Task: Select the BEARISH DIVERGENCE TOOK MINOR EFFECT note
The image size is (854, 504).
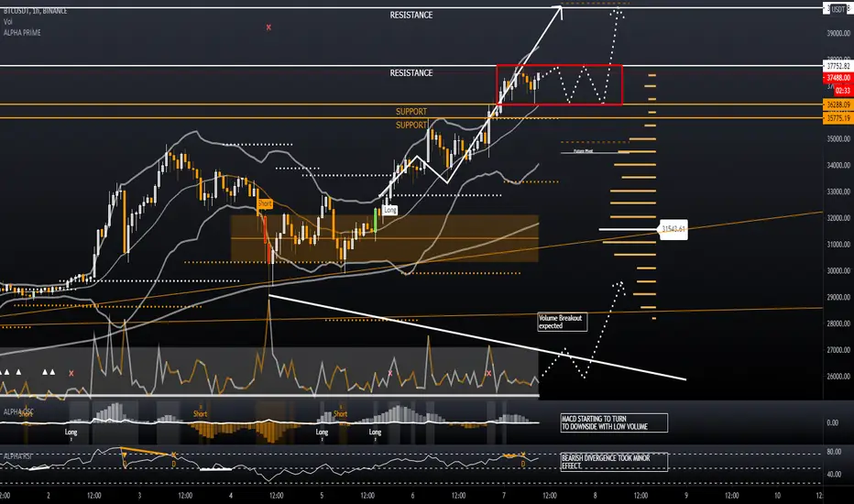Action: (614, 462)
